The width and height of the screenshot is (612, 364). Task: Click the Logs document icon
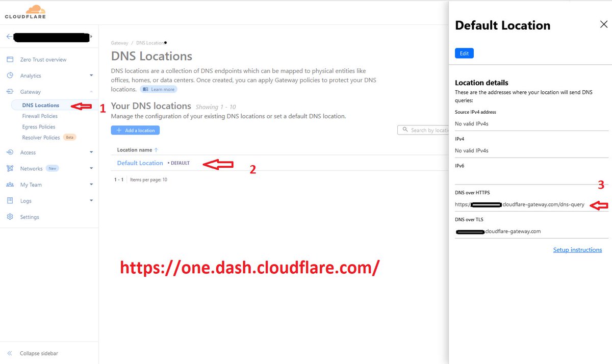coord(10,201)
